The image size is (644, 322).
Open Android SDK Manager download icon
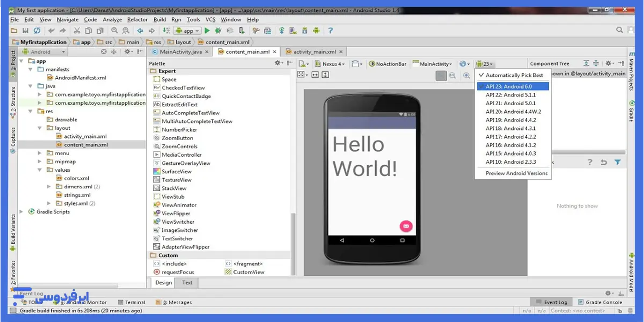[305, 31]
